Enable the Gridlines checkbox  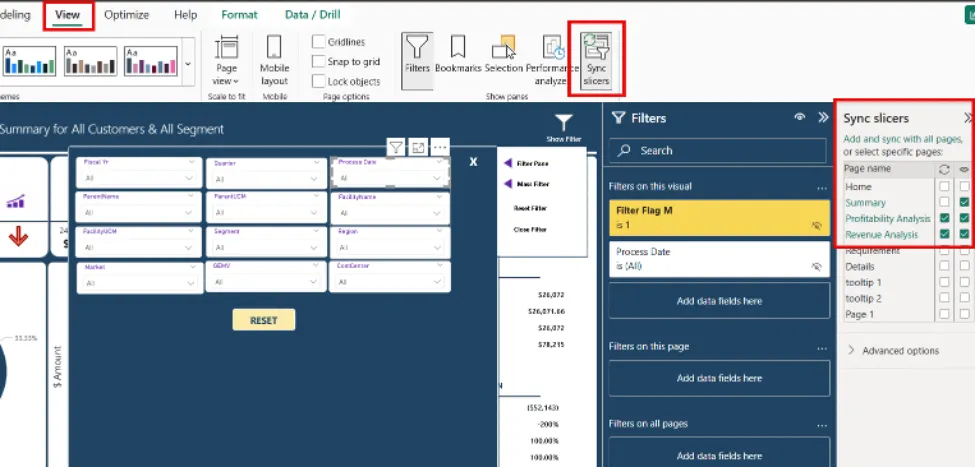318,42
